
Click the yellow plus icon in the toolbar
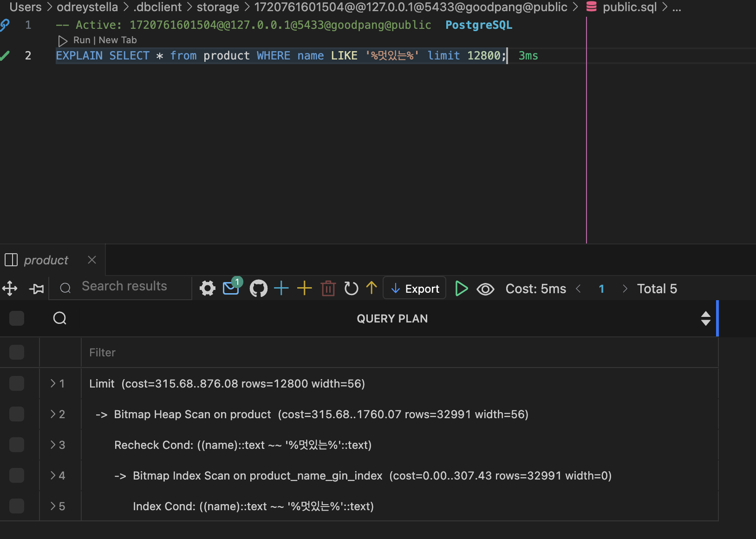[x=305, y=288]
